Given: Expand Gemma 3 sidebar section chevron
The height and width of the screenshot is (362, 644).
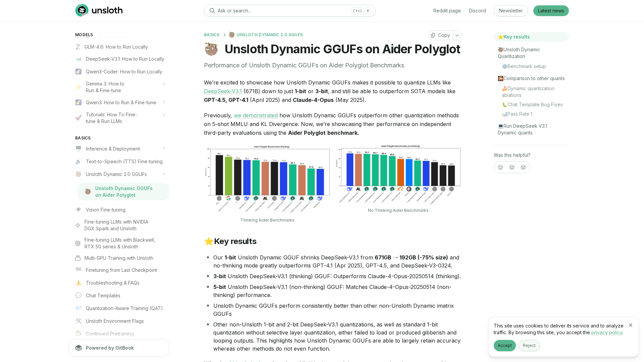Looking at the screenshot, I should click(164, 84).
